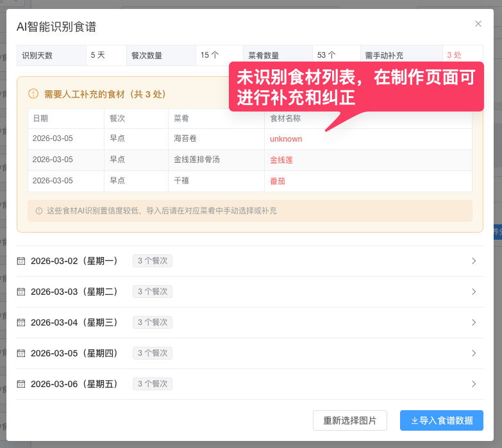Click the 识别天数 label cell
Image resolution: width=502 pixels, height=448 pixels.
51,55
